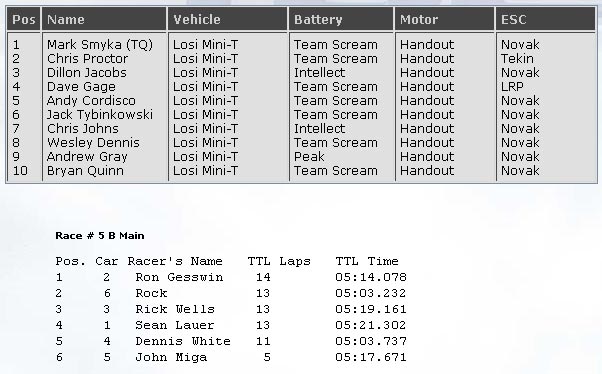Select Bryan Quinn in position 10
602x374 pixels.
point(85,171)
